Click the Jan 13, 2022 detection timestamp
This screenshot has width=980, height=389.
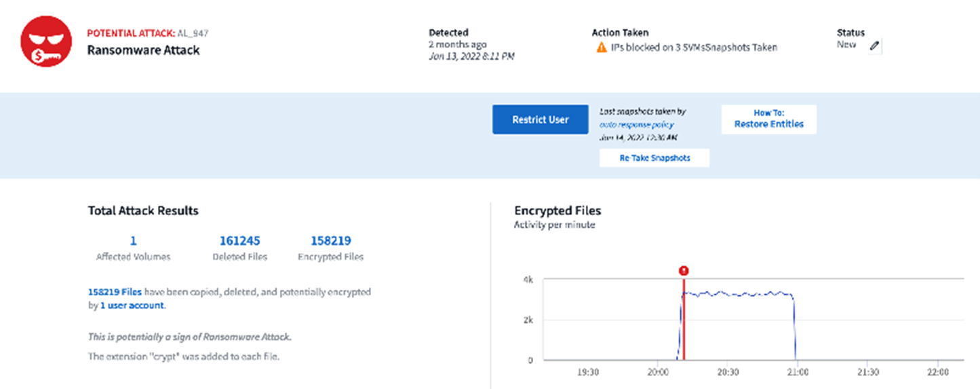point(471,56)
